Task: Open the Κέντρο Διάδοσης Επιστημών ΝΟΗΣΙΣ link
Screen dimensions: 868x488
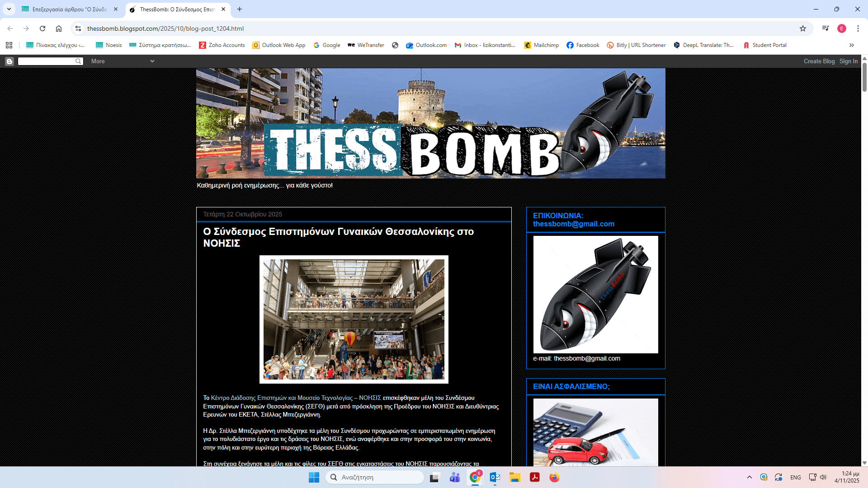Action: coord(296,398)
